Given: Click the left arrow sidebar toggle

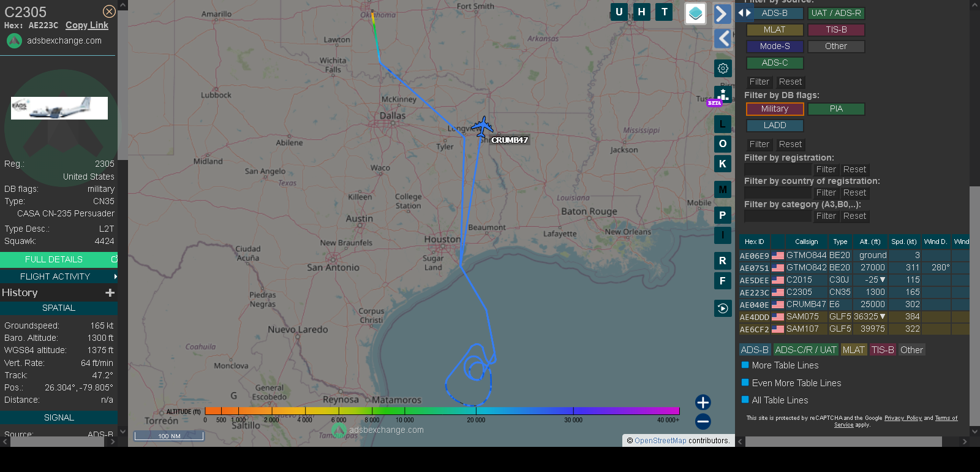Looking at the screenshot, I should 723,38.
